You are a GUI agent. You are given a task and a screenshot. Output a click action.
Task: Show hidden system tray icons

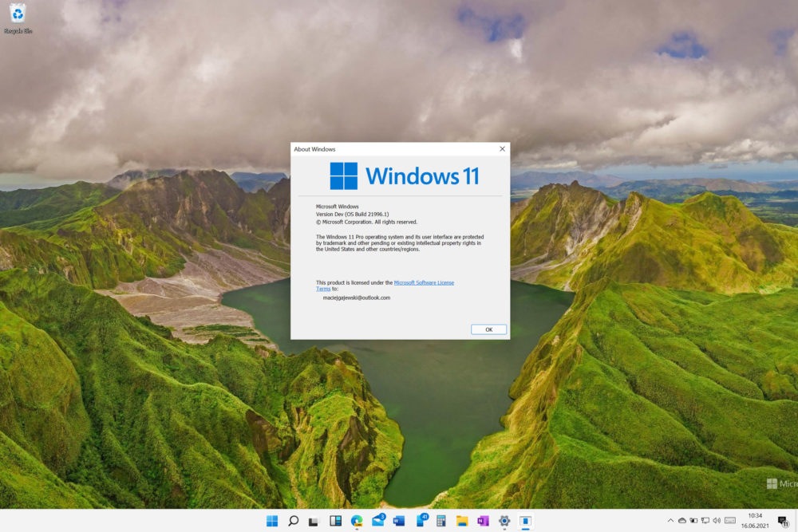[670, 520]
